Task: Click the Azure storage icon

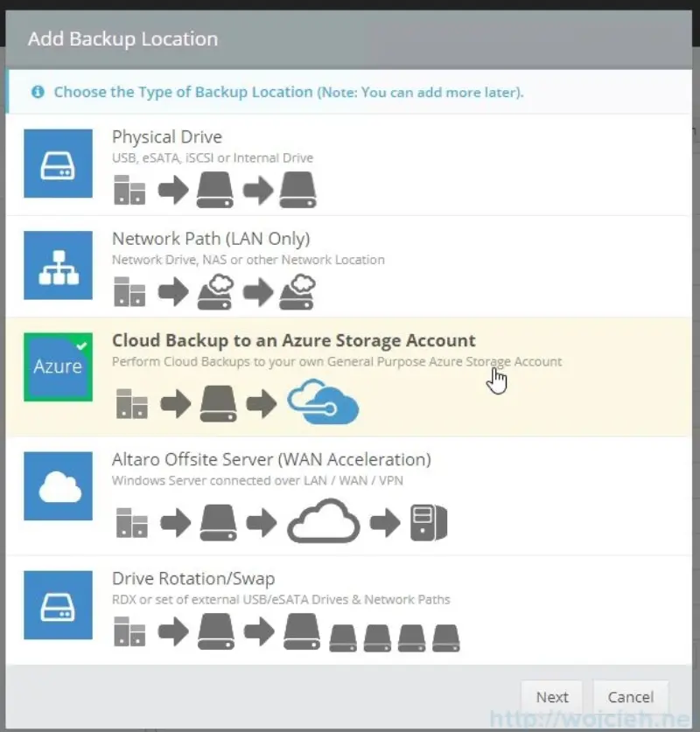Action: [x=58, y=366]
